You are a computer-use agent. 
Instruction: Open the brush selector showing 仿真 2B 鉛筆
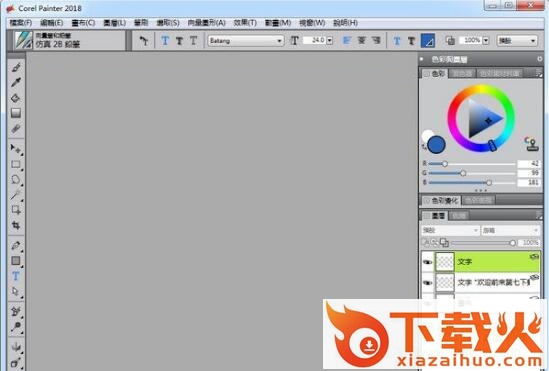[x=69, y=41]
